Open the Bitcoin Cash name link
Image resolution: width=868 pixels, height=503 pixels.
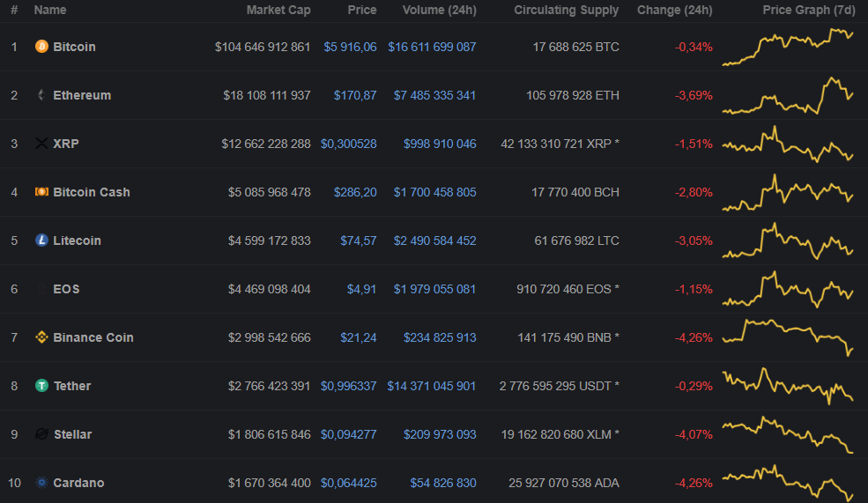tap(92, 192)
